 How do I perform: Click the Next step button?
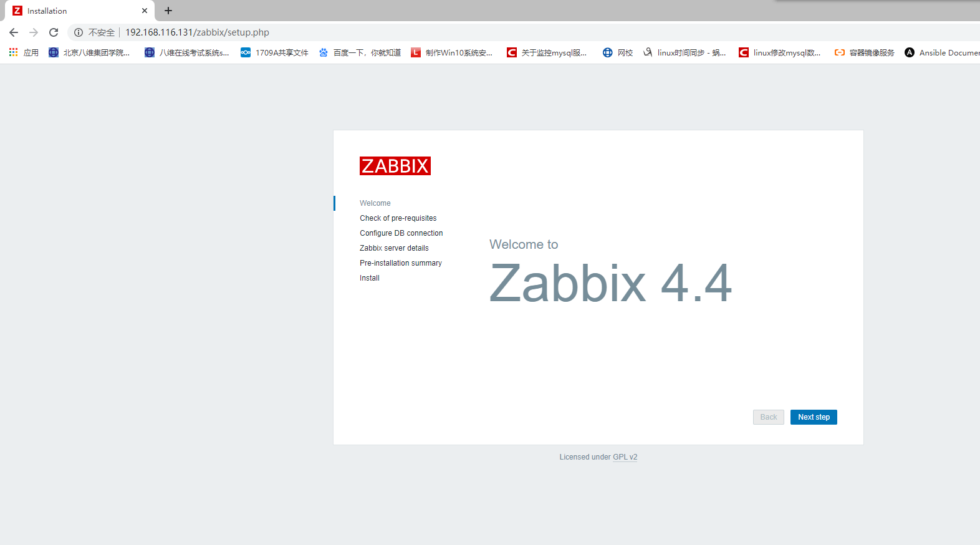click(814, 417)
